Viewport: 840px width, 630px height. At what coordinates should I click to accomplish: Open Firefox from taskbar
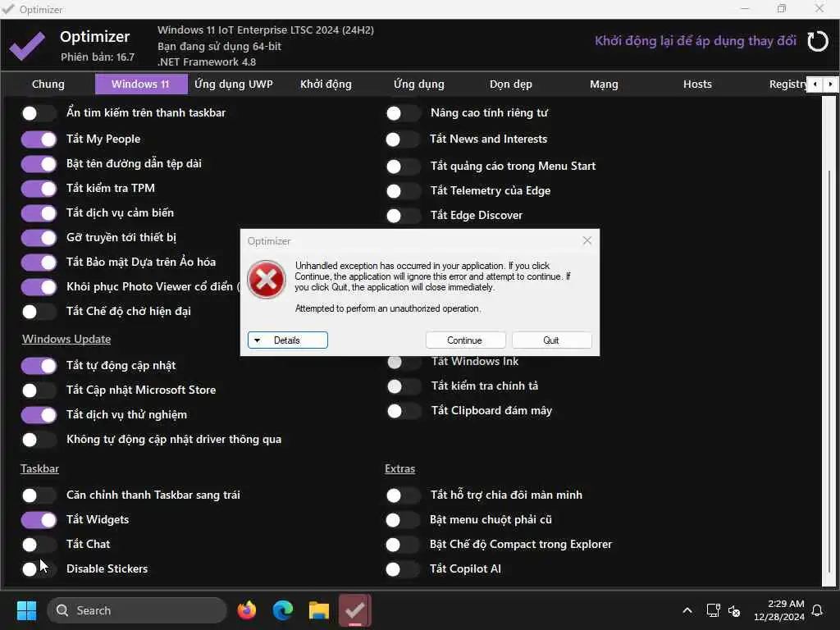coord(247,610)
